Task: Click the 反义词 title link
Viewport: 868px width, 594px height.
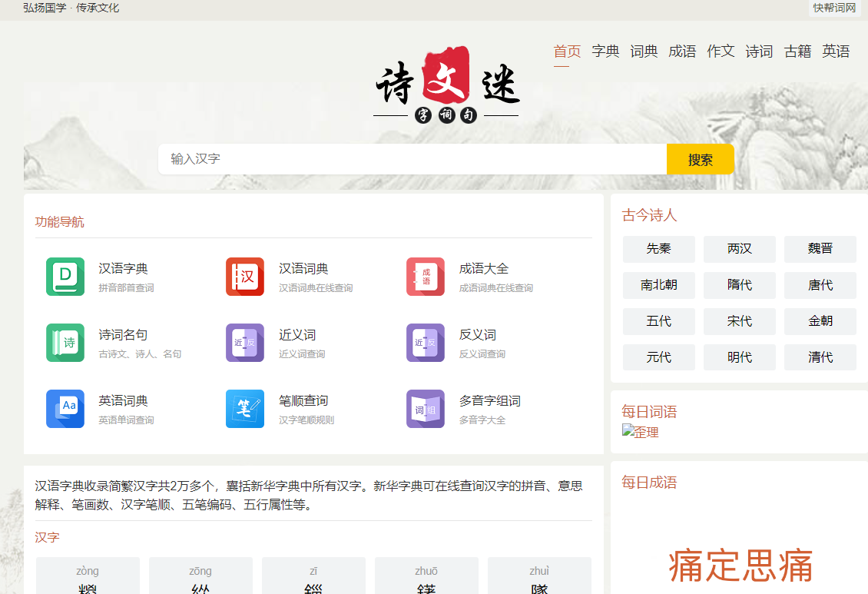Action: 478,335
